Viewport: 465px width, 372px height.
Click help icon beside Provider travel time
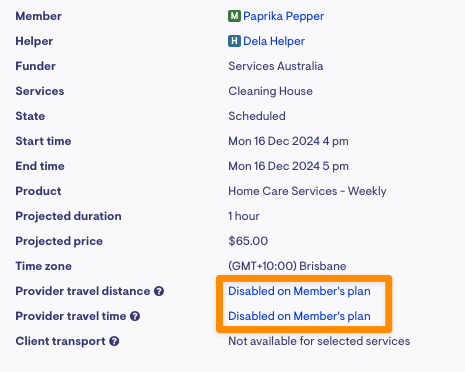pyautogui.click(x=135, y=316)
